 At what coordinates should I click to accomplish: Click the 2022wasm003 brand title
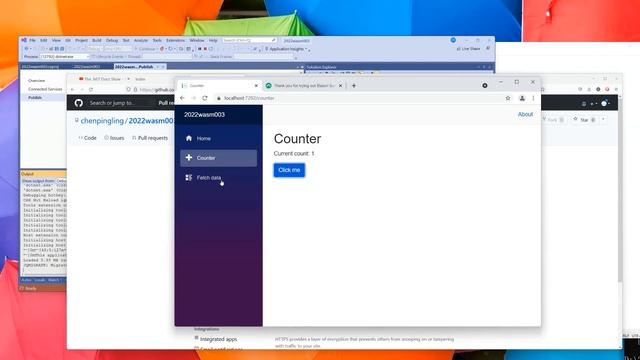point(204,115)
